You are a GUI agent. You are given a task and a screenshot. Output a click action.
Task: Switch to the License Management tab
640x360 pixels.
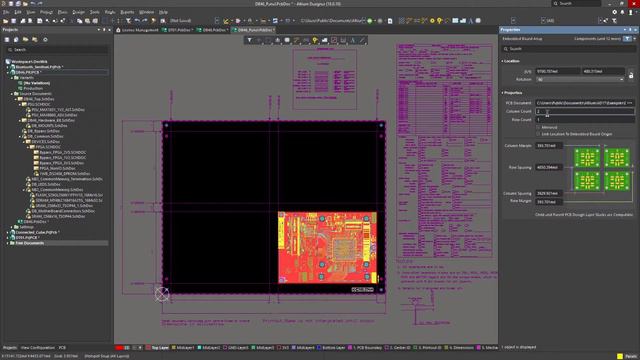pyautogui.click(x=137, y=30)
